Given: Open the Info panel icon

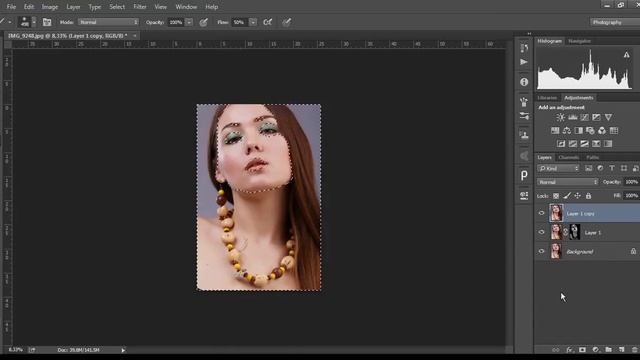Looking at the screenshot, I should coord(524,82).
